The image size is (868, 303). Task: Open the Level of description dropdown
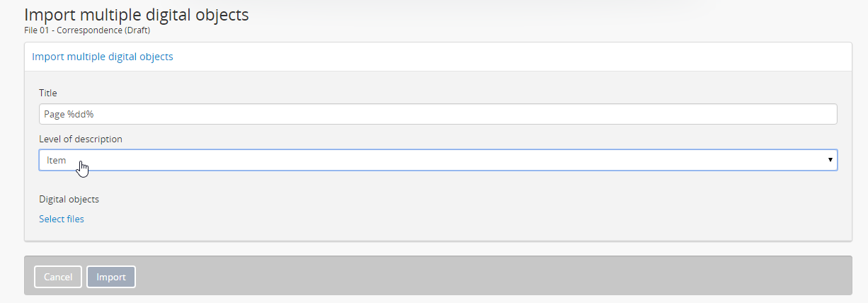438,160
